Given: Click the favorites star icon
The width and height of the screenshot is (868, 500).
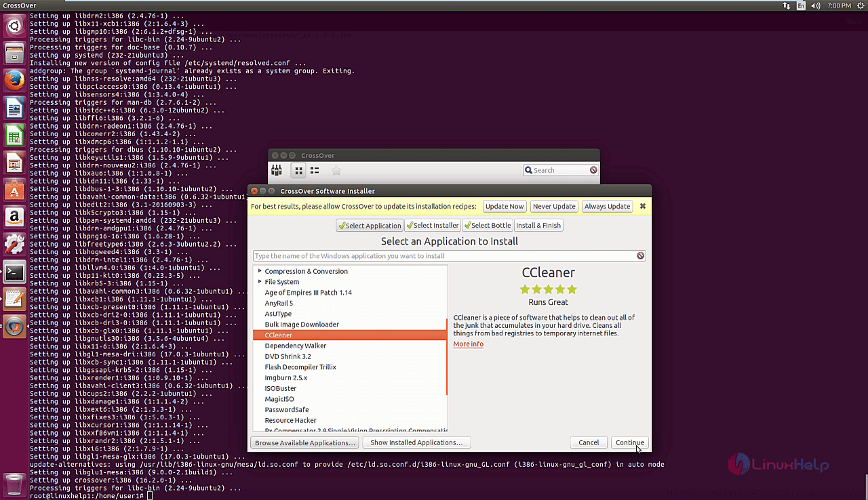Looking at the screenshot, I should coord(336,171).
